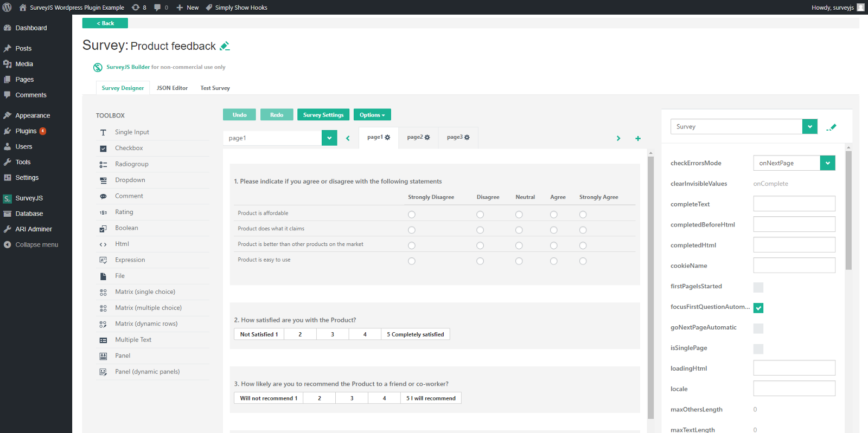Click the page1 tab settings gear icon
Screen dimensions: 868x433
point(387,138)
